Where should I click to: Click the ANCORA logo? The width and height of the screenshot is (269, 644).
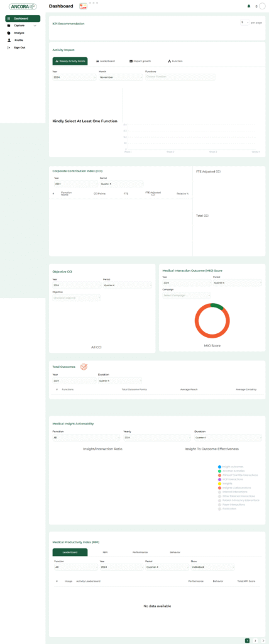(x=23, y=6)
